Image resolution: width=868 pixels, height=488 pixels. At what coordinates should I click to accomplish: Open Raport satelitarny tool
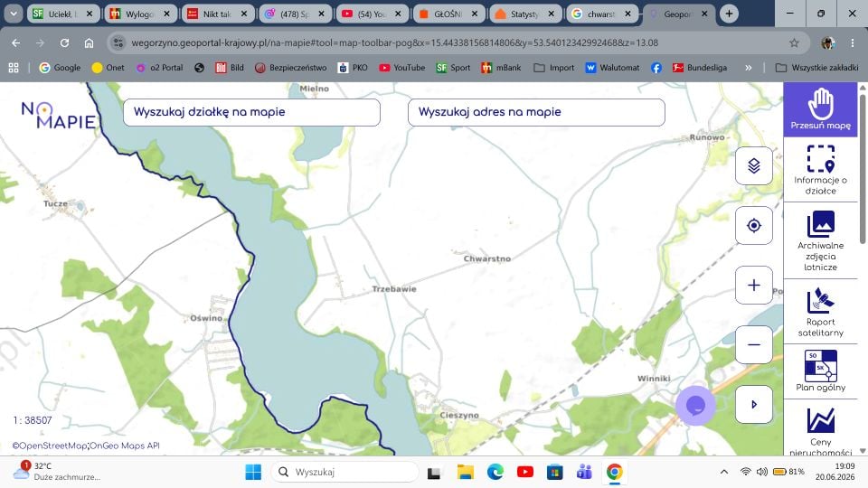(820, 312)
